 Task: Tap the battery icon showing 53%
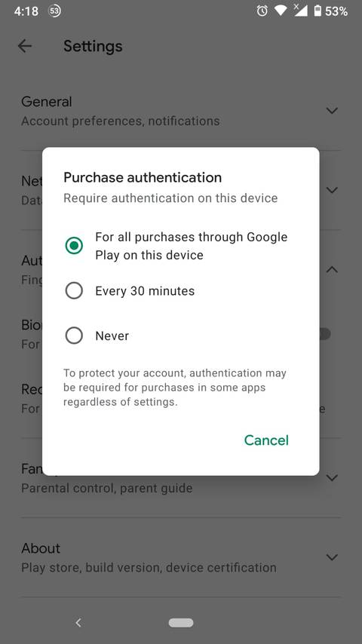(318, 11)
